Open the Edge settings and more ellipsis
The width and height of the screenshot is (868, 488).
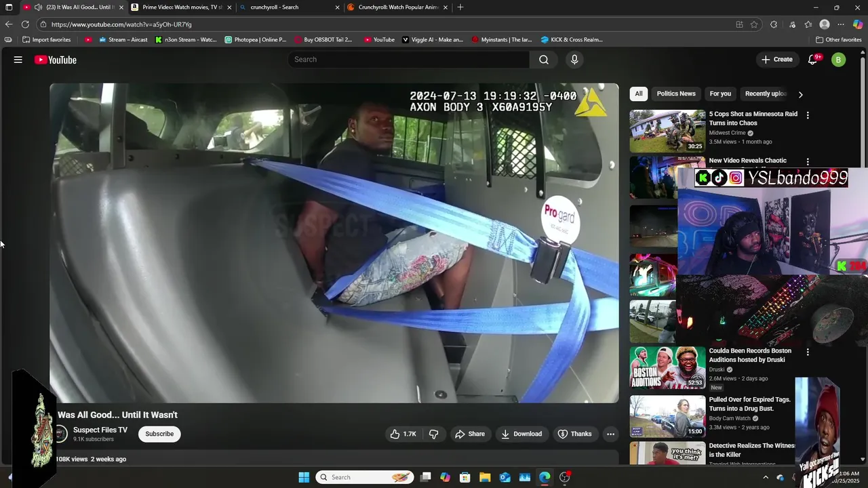click(x=841, y=24)
